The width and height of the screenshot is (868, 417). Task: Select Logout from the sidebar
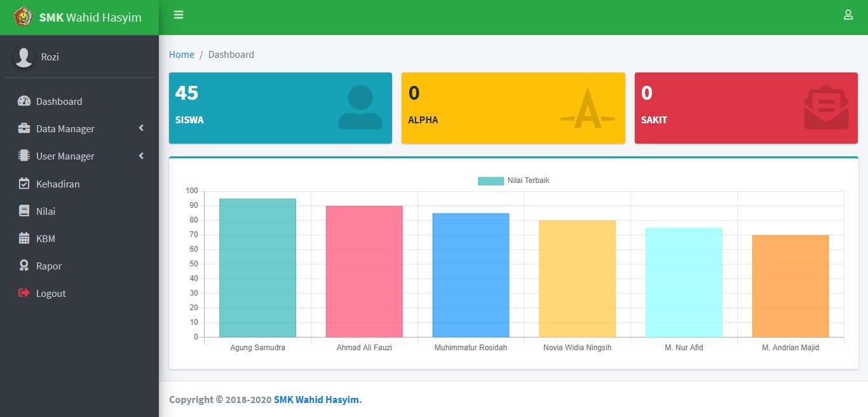click(79, 293)
